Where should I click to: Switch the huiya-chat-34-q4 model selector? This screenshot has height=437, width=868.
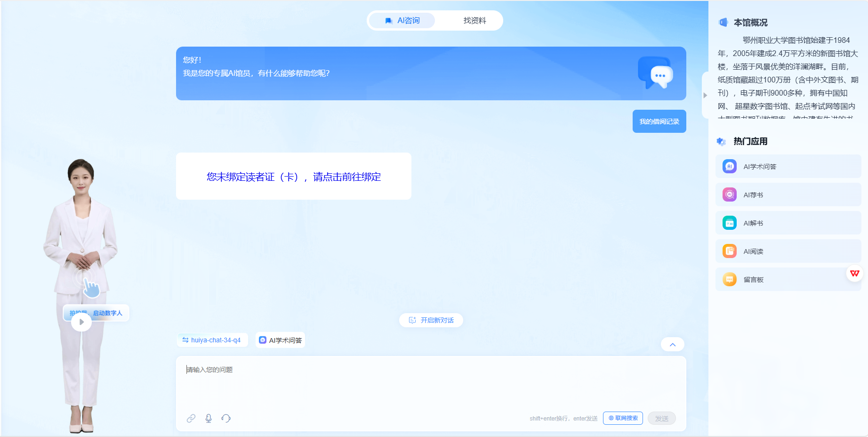[x=212, y=340]
